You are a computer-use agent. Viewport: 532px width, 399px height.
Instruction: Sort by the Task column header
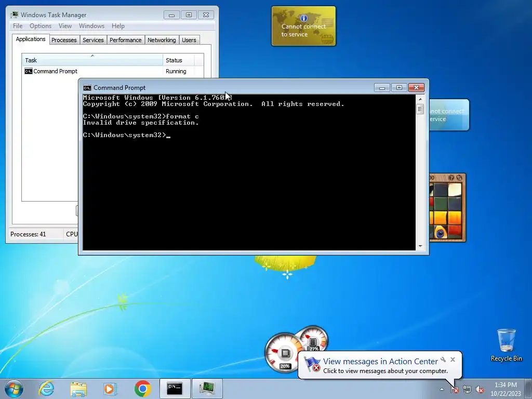[92, 60]
